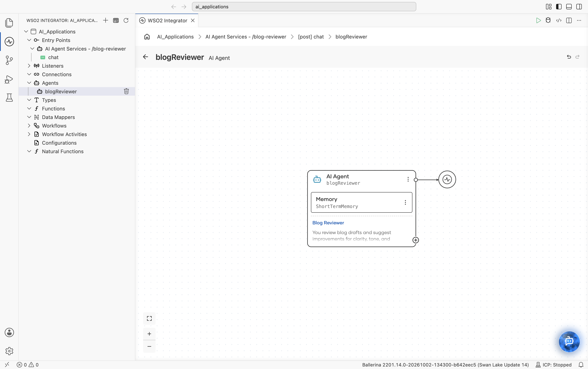
Task: Open the Manage settings gear
Action: pos(9,351)
